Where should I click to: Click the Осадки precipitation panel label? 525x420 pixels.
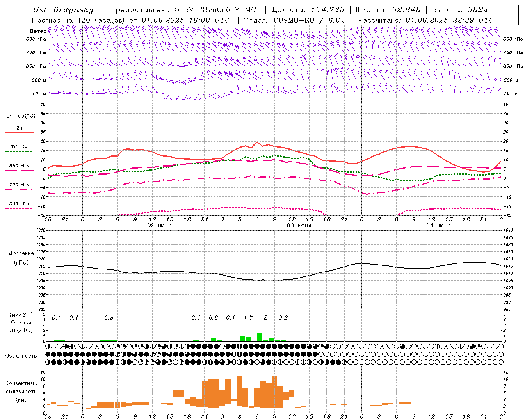[x=21, y=322]
